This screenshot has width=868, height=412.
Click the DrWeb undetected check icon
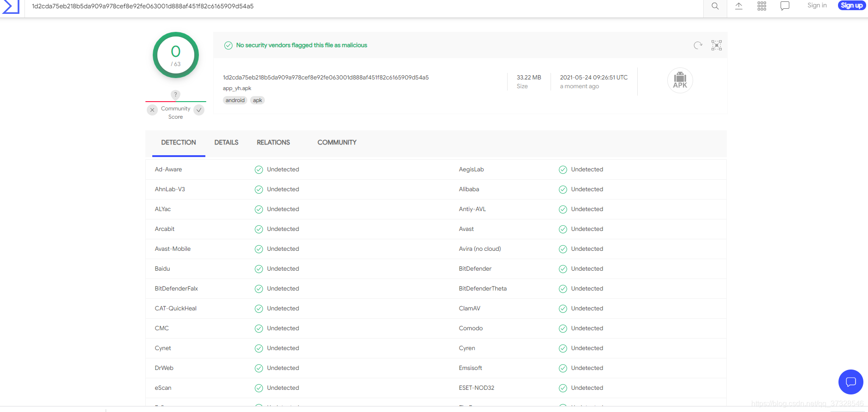[259, 368]
